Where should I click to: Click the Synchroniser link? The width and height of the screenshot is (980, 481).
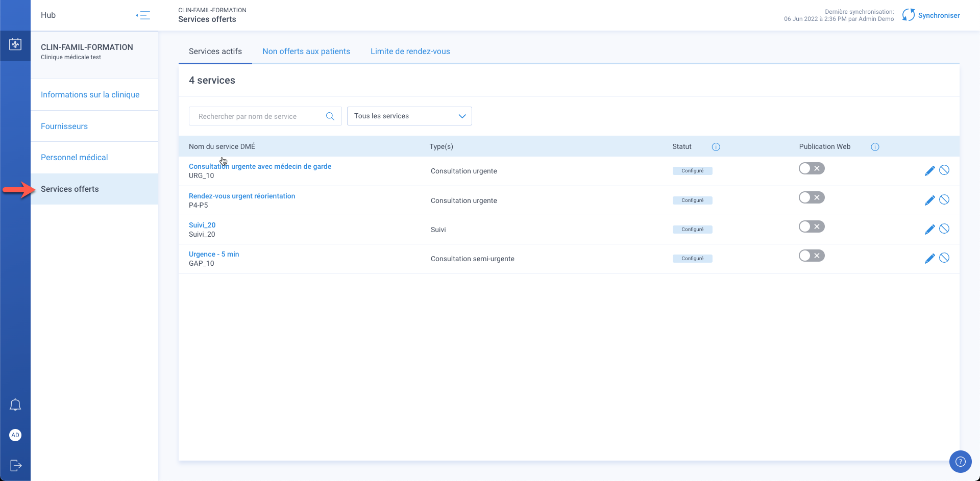pos(939,15)
